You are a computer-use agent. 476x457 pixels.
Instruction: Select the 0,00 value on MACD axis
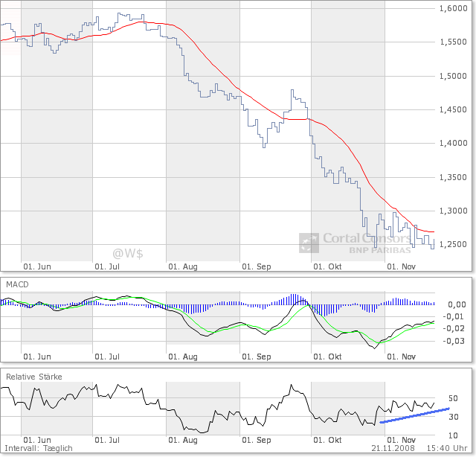point(457,304)
